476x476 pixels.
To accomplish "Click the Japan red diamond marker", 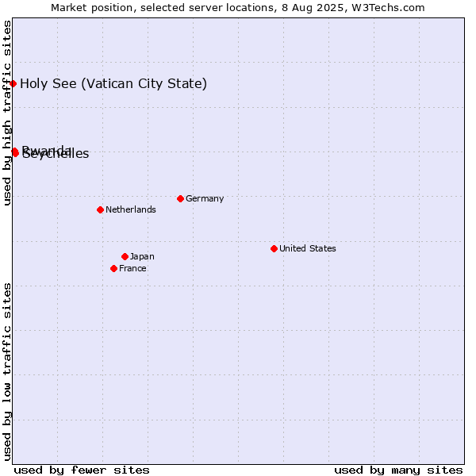I will click(125, 257).
